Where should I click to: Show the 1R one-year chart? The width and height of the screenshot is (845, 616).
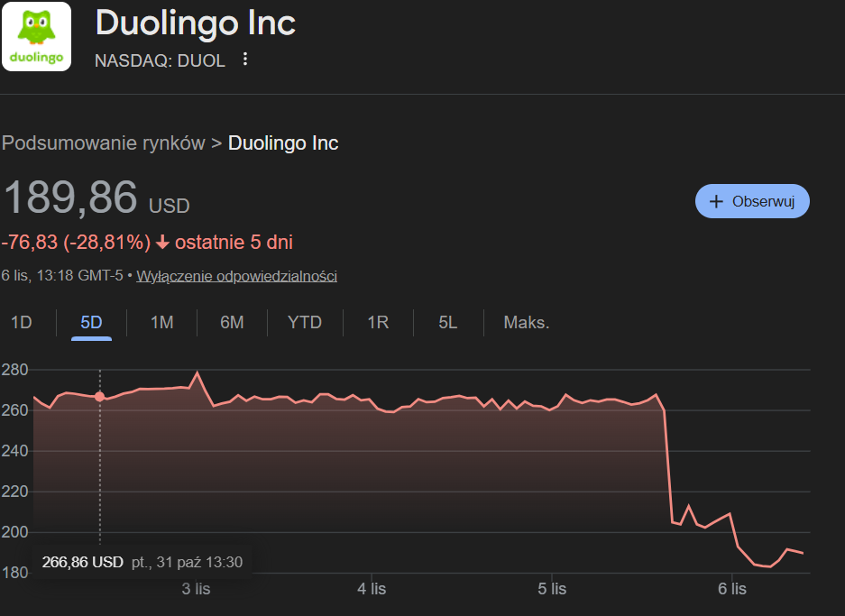pyautogui.click(x=378, y=322)
